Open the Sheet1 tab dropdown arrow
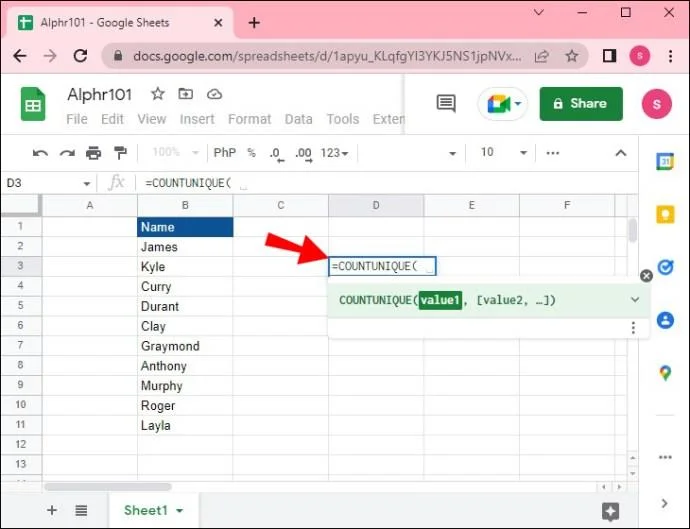The height and width of the screenshot is (529, 690). point(180,511)
